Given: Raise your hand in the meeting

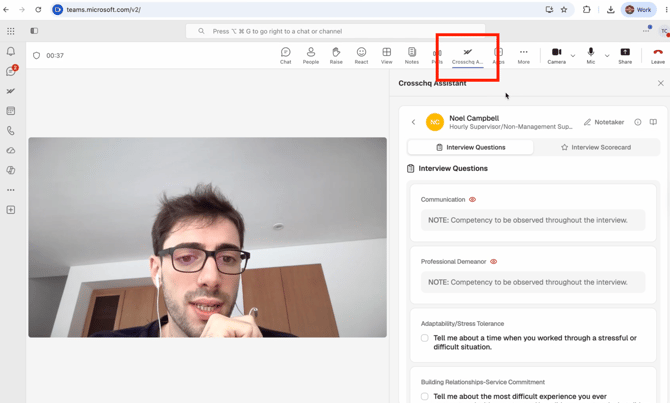Looking at the screenshot, I should (x=336, y=56).
